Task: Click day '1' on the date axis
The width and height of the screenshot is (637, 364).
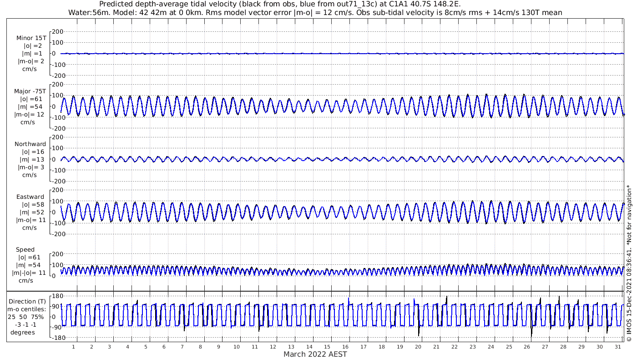Action: [73, 347]
